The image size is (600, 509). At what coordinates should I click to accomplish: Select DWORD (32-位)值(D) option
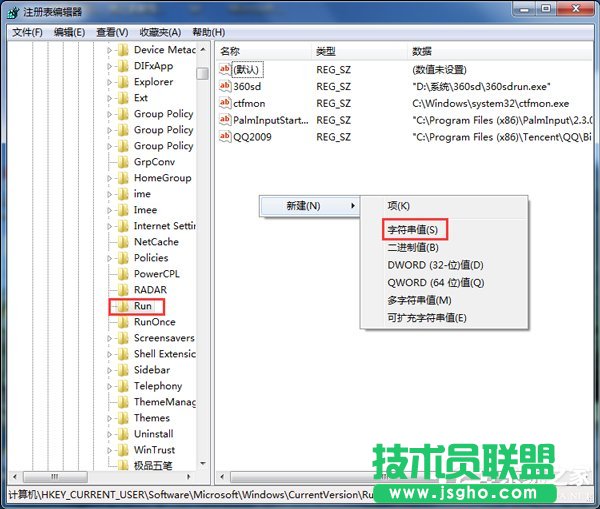pos(435,265)
